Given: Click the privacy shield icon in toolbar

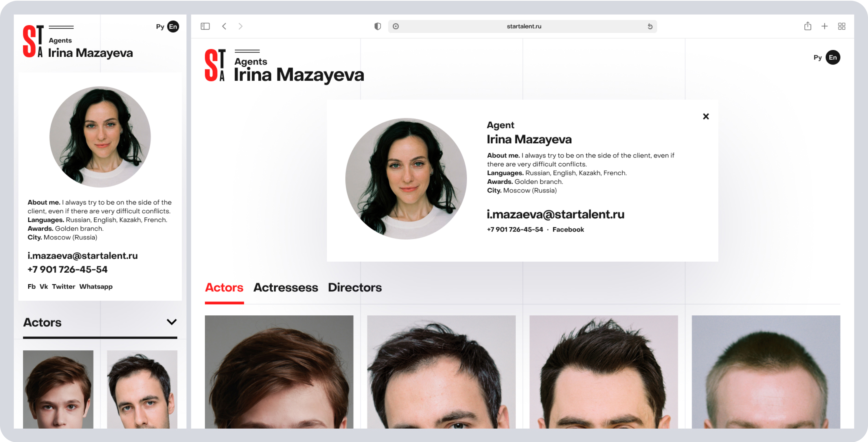Looking at the screenshot, I should (377, 26).
